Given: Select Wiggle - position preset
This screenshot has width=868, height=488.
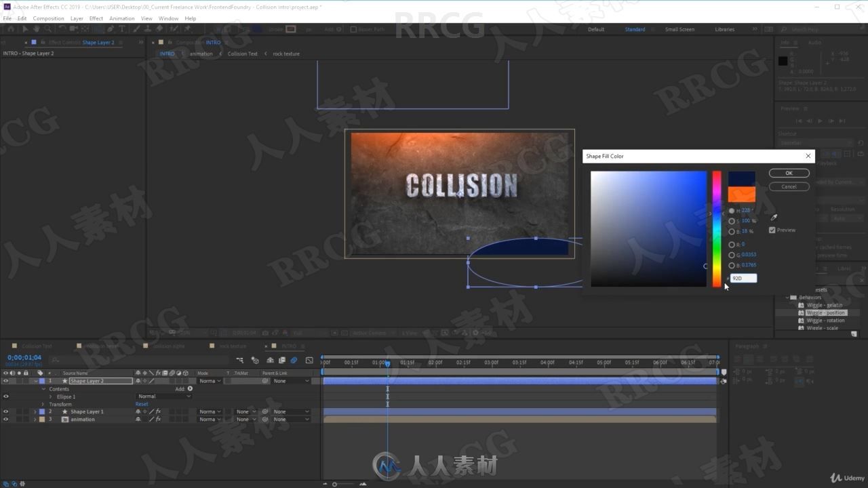Looking at the screenshot, I should [826, 312].
